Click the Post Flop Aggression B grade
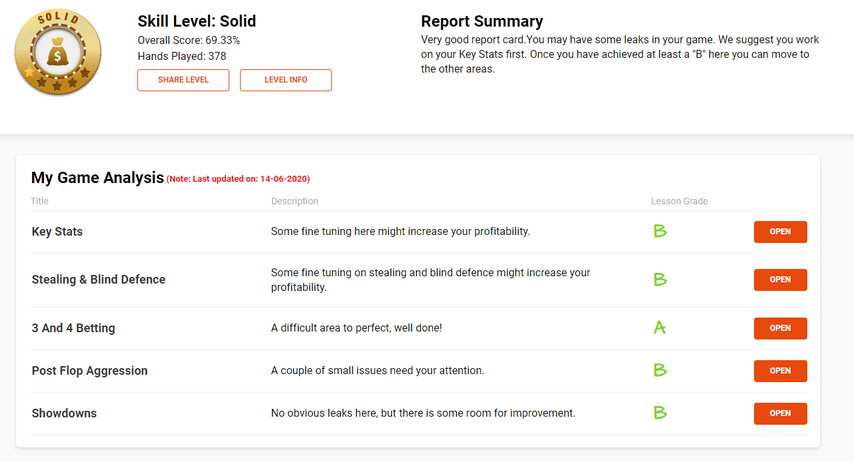 660,370
